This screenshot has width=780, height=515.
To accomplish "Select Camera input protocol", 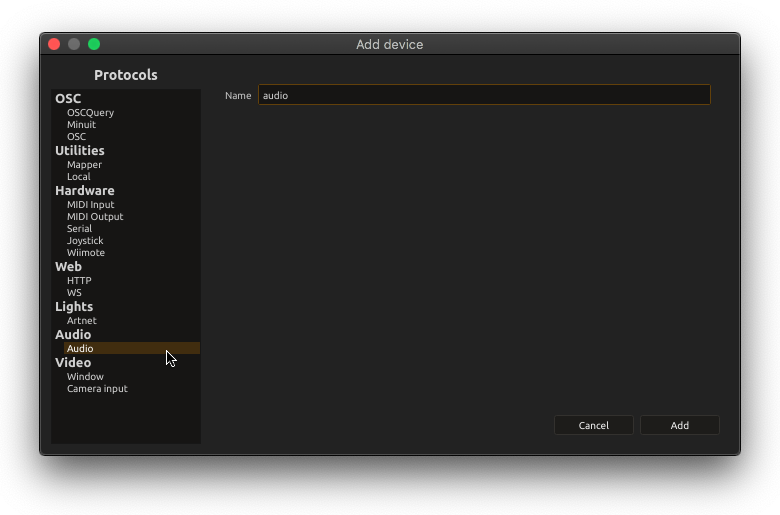I will tap(97, 388).
